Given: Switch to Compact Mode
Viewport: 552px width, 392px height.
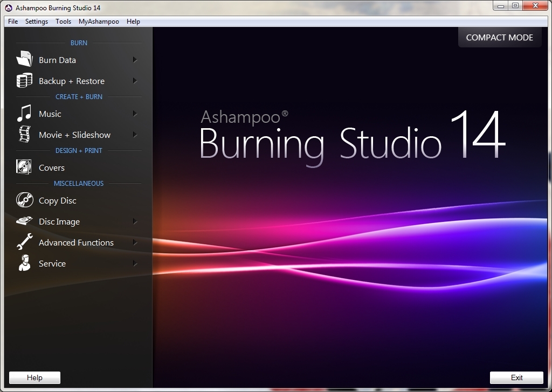Looking at the screenshot, I should coord(500,37).
